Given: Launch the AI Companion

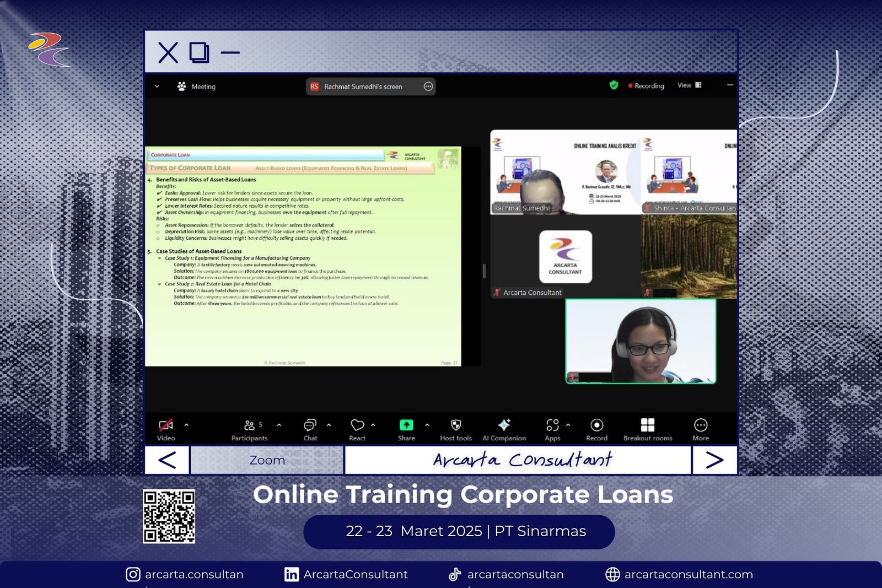Looking at the screenshot, I should point(504,425).
